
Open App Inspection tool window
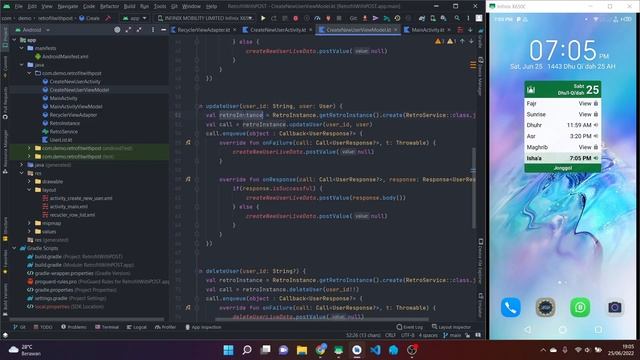click(x=203, y=327)
